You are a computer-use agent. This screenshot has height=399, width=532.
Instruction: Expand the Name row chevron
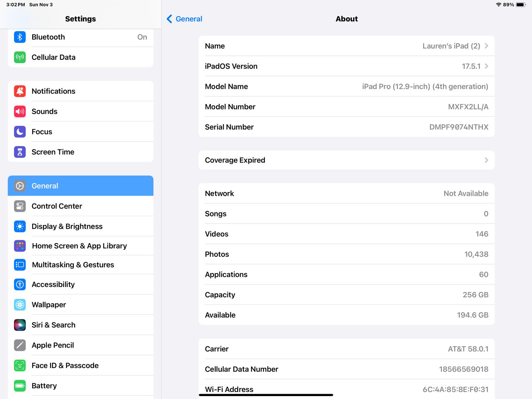pyautogui.click(x=486, y=46)
